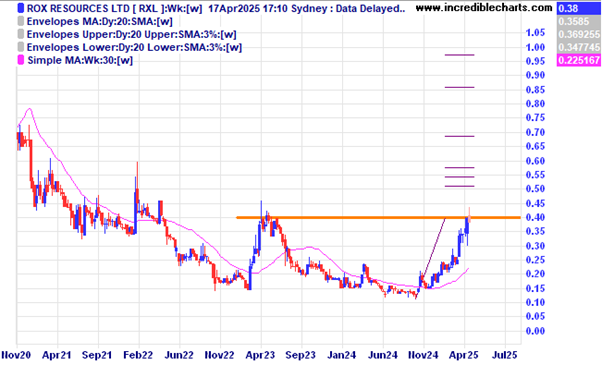Click the Jan24 date axis label
This screenshot has width=602, height=365.
(341, 355)
